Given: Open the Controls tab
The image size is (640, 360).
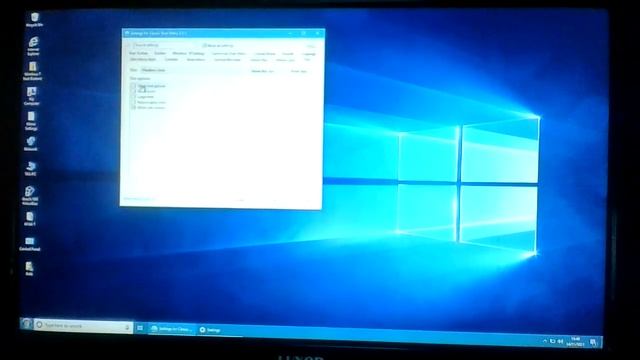Looking at the screenshot, I should pos(171,60).
